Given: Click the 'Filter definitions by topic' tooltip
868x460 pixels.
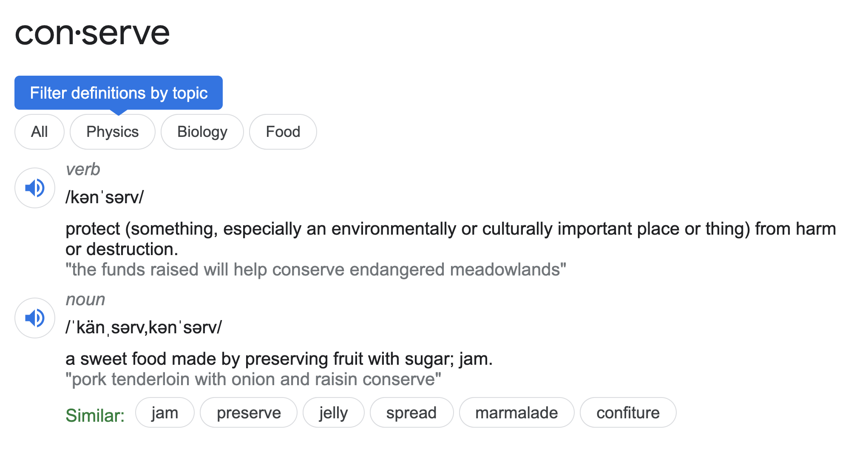Looking at the screenshot, I should (x=119, y=93).
